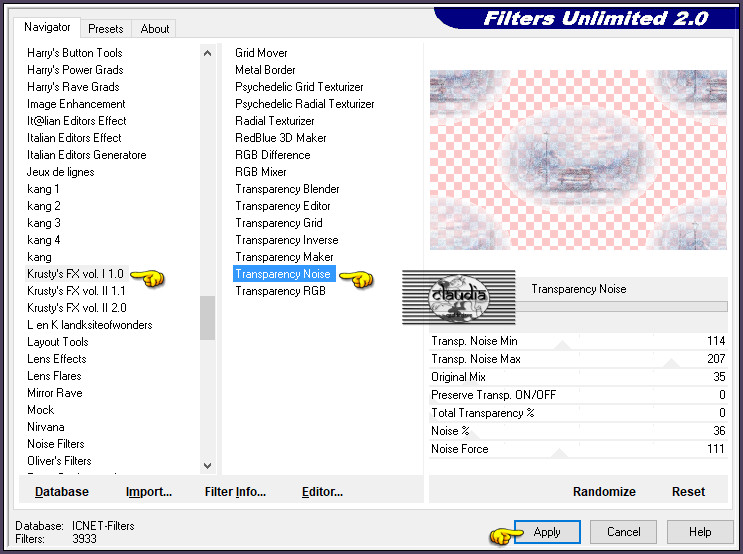Open the Database button
743x554 pixels.
62,492
